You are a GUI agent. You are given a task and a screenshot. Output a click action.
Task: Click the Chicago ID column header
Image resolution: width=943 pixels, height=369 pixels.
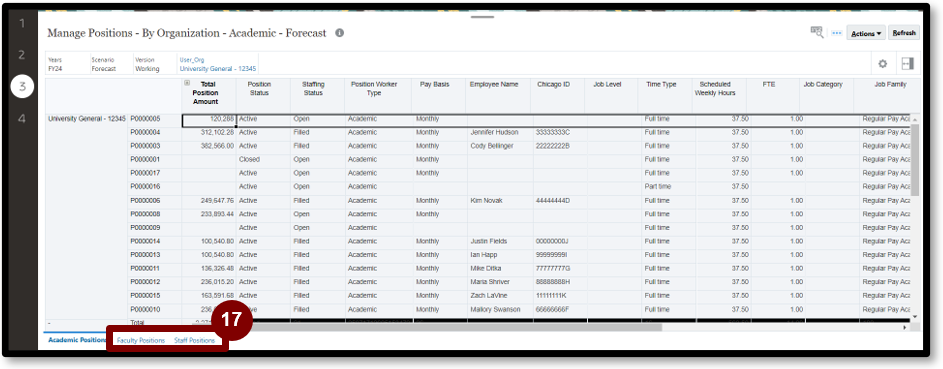[x=553, y=85]
